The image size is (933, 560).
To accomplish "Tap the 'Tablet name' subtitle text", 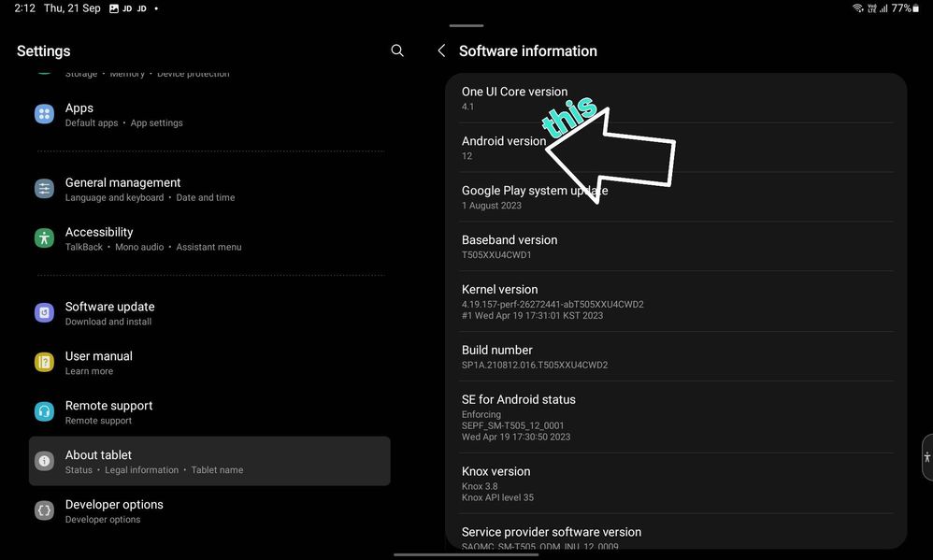I will tap(217, 470).
